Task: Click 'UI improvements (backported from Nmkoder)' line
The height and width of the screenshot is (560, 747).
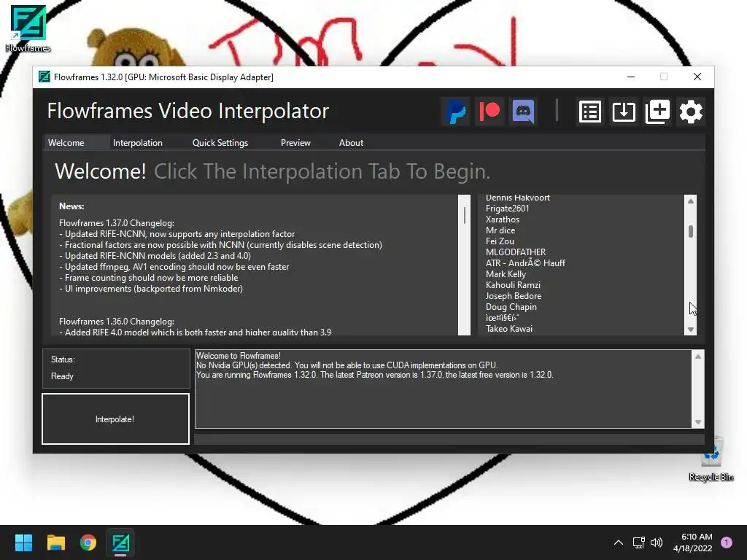Action: click(x=151, y=289)
